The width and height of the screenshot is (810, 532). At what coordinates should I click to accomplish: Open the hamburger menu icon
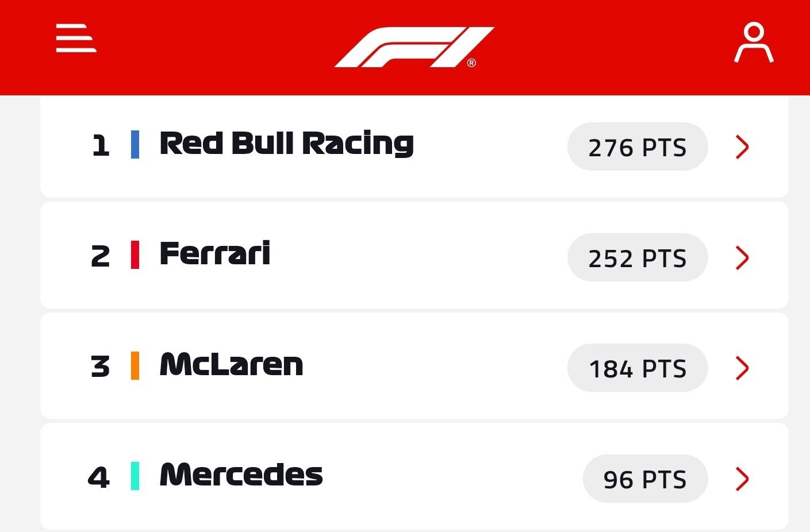[76, 38]
